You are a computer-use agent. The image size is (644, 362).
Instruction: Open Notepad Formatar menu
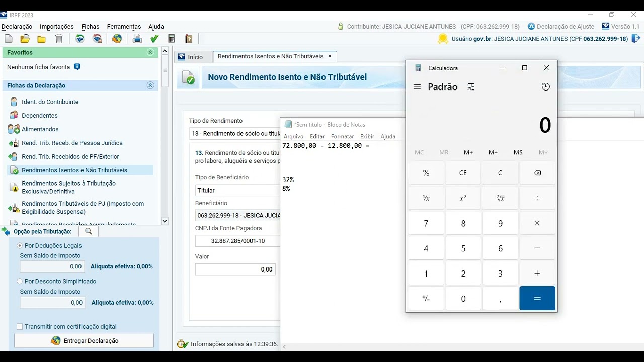342,136
